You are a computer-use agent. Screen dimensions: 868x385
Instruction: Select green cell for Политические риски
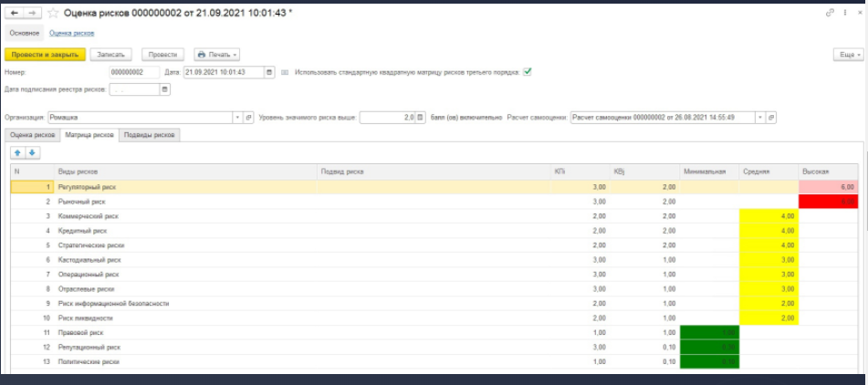709,362
